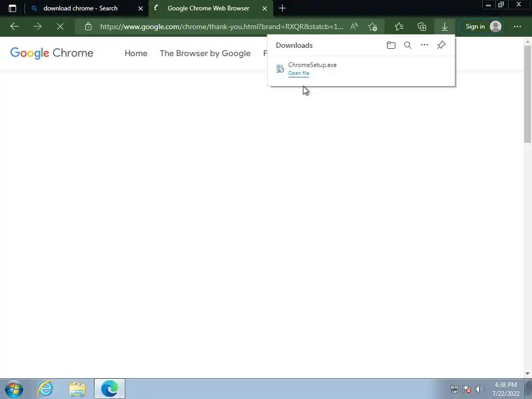Activate Read aloud icon in address bar
Viewport: 532px width, 399px height.
(354, 26)
